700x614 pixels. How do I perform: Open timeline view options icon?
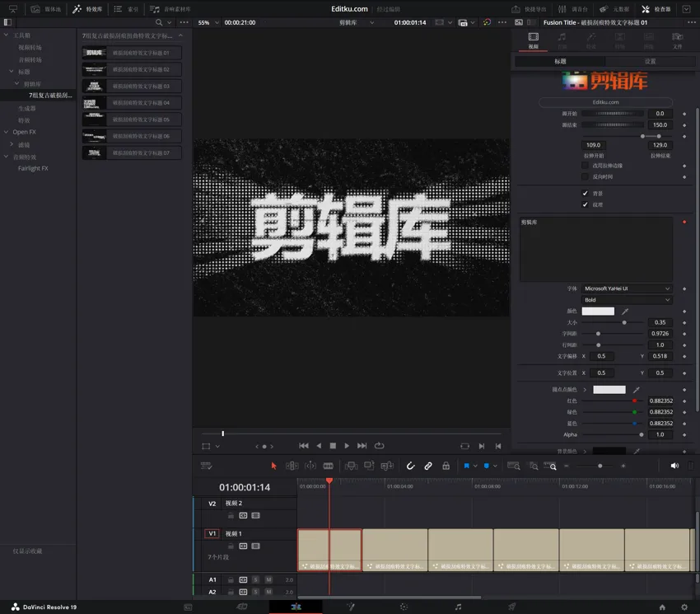coord(206,466)
